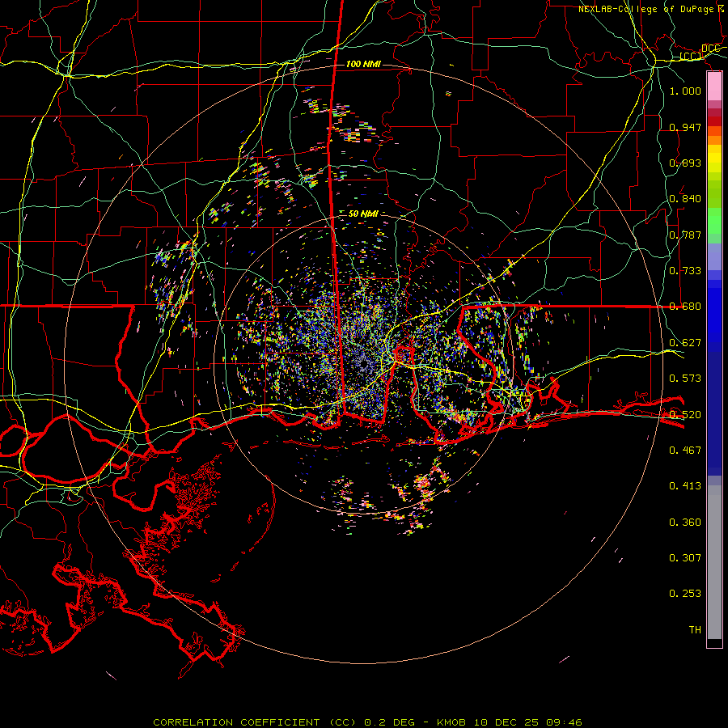Click the [CC] product label

(x=691, y=57)
